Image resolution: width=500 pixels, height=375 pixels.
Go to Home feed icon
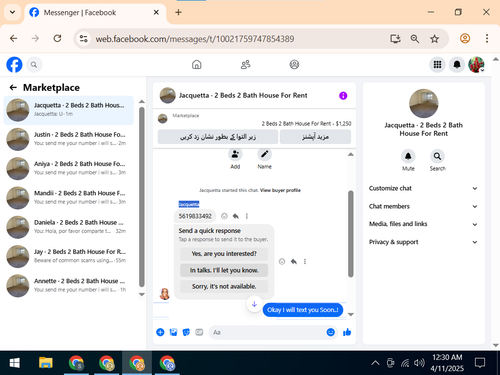pyautogui.click(x=197, y=64)
